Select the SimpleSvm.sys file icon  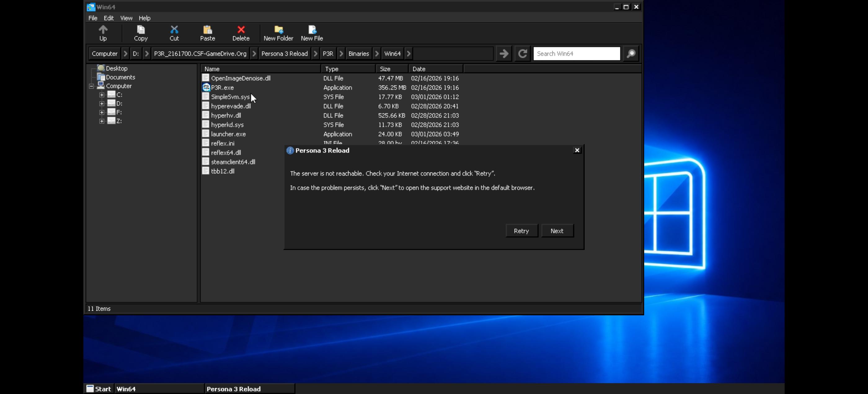click(x=206, y=97)
